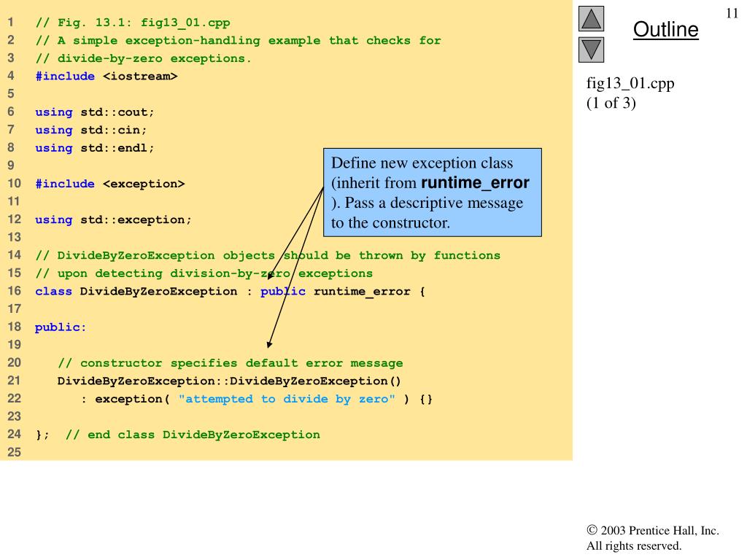Open the Outline heading link

[665, 29]
